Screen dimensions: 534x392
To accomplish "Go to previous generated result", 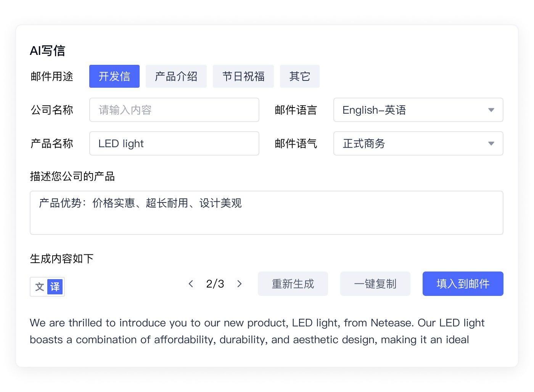I will [191, 284].
